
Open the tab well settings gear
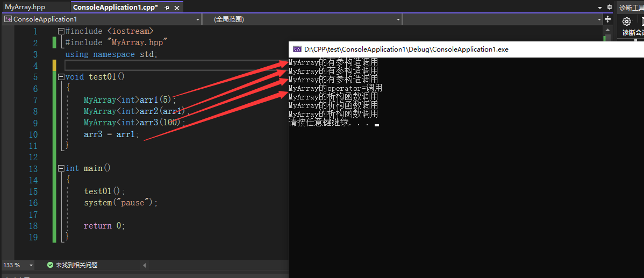tap(610, 7)
